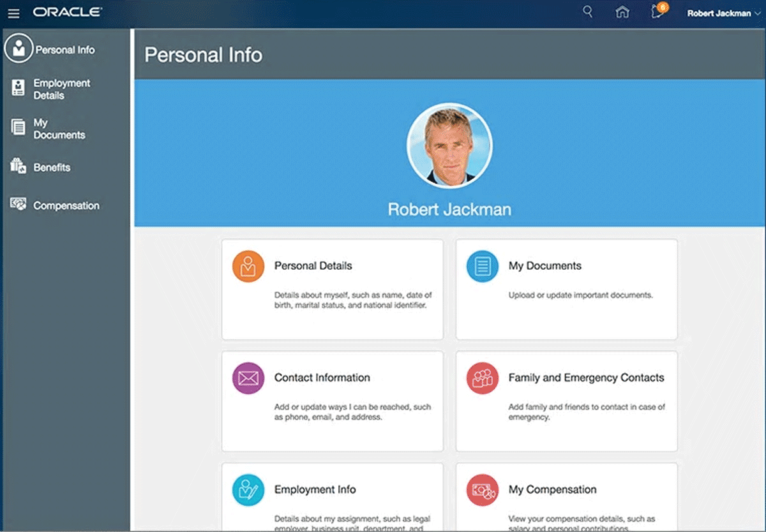The image size is (766, 532).
Task: Select Employment Details in the sidebar
Action: pos(62,89)
